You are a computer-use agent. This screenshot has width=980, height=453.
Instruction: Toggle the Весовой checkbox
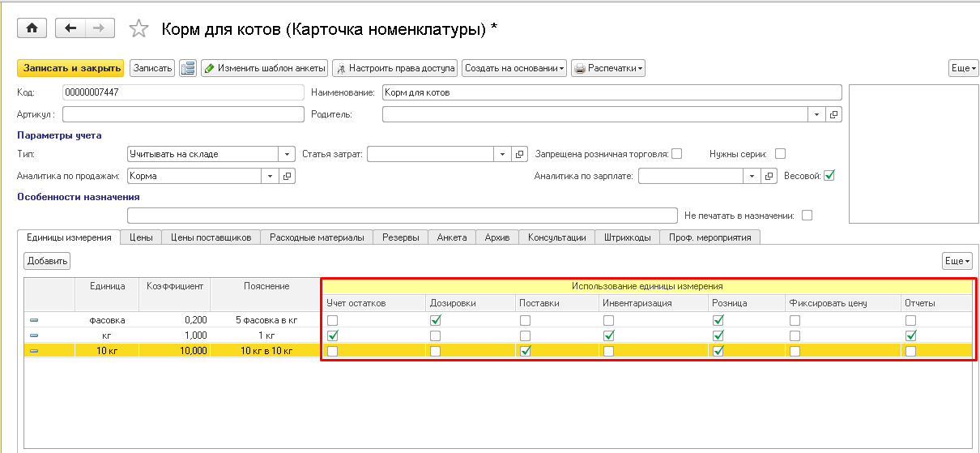pyautogui.click(x=829, y=176)
